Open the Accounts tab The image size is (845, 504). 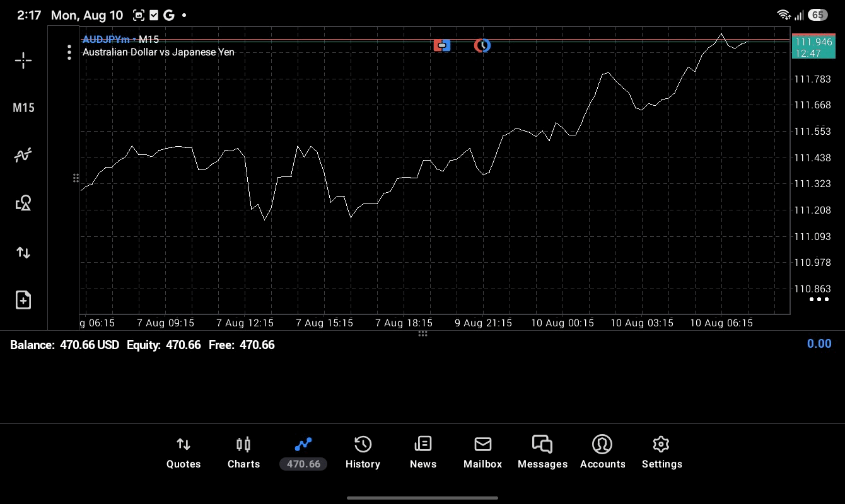point(602,453)
